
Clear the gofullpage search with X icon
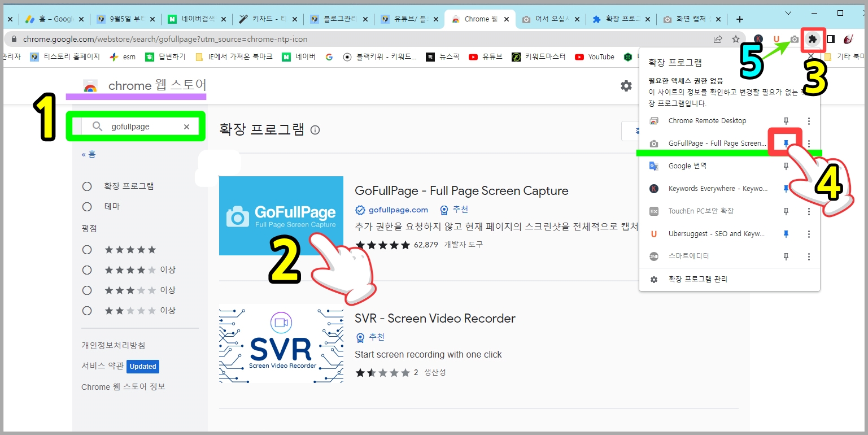click(x=186, y=127)
